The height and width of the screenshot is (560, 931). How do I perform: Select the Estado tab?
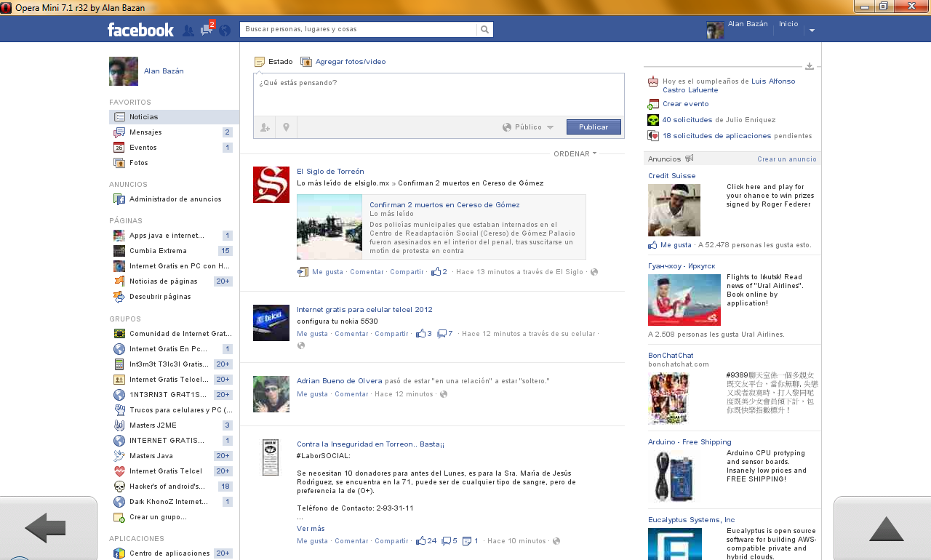[x=273, y=62]
